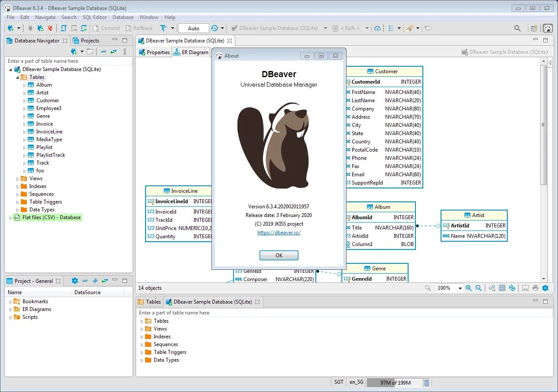Expand the Tables node in the bottom panel
The width and height of the screenshot is (558, 392).
pos(142,321)
